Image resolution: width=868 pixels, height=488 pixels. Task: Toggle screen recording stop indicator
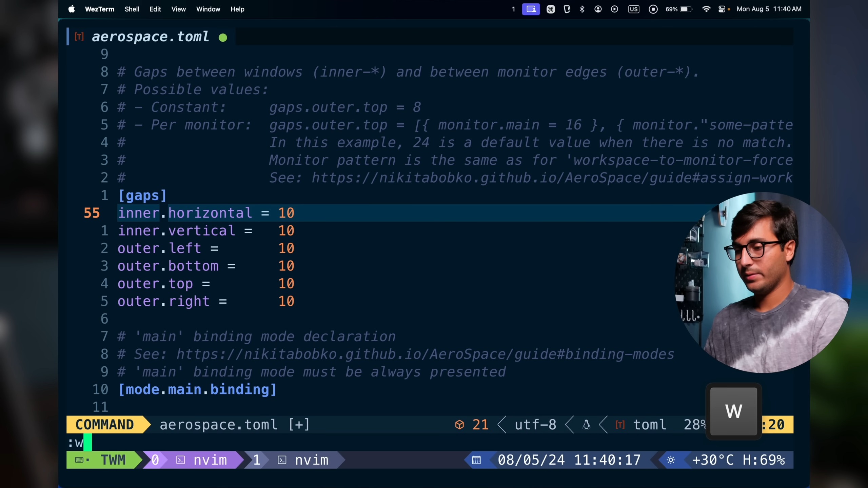653,9
